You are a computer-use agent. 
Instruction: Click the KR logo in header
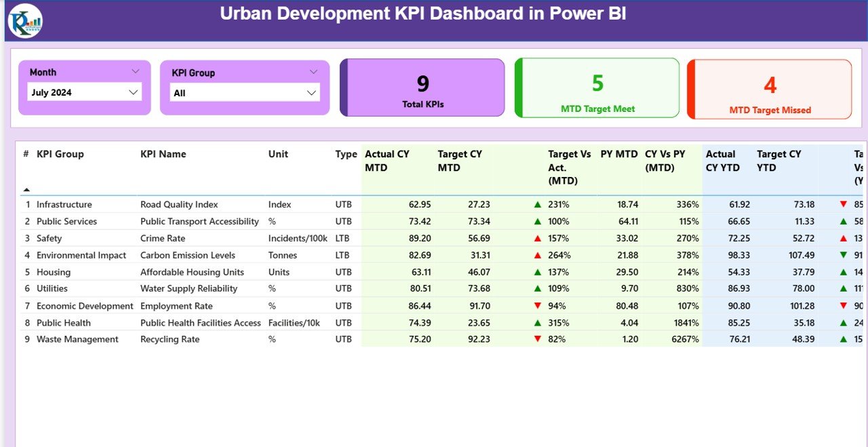tap(25, 20)
